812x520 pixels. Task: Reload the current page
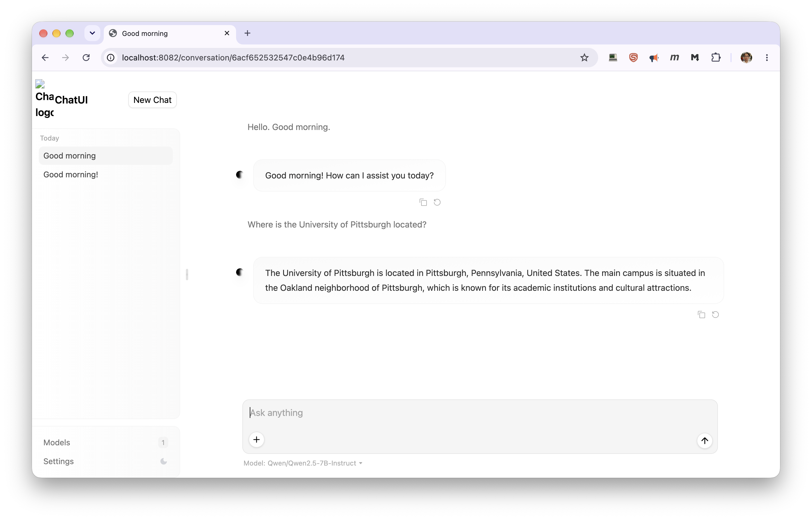[x=86, y=58]
